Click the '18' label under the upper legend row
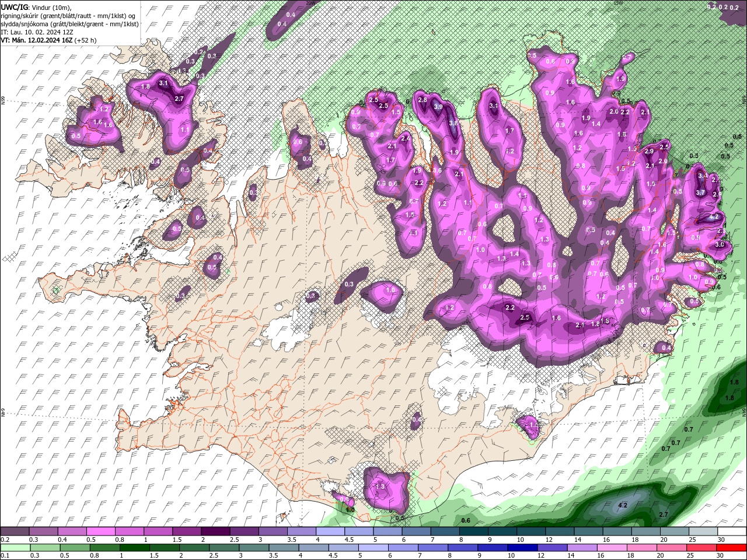 (x=635, y=540)
